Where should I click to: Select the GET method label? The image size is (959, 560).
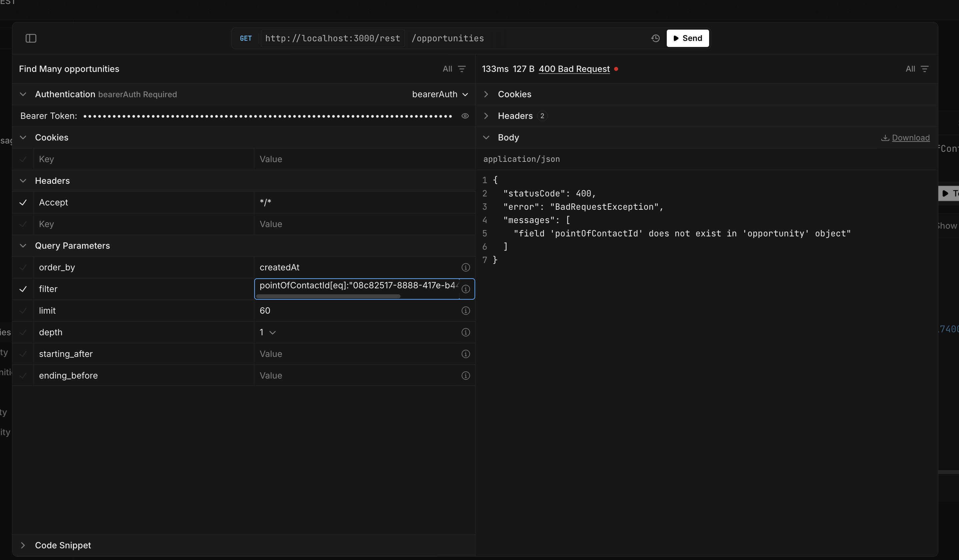pyautogui.click(x=246, y=38)
